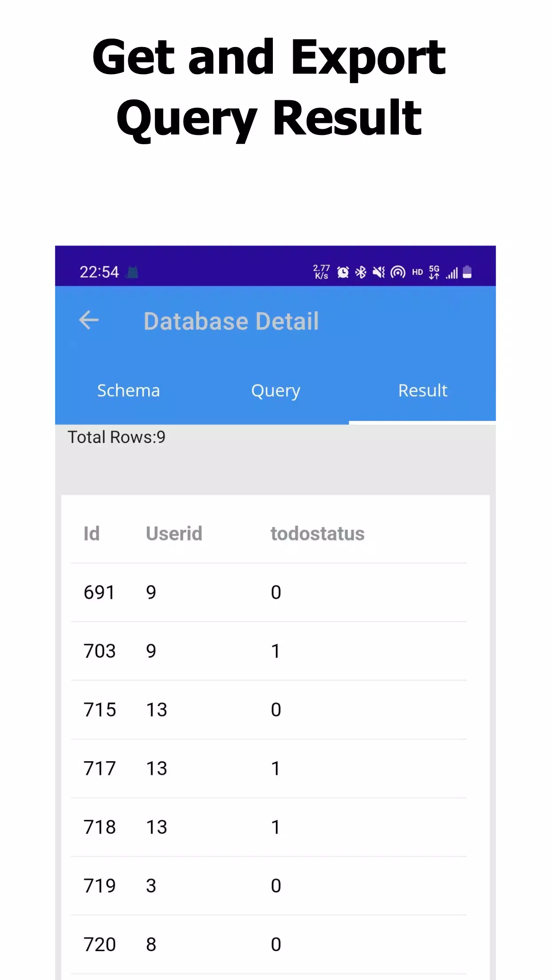The image size is (551, 980).
Task: Click the Total Rows:9 label
Action: tap(116, 437)
